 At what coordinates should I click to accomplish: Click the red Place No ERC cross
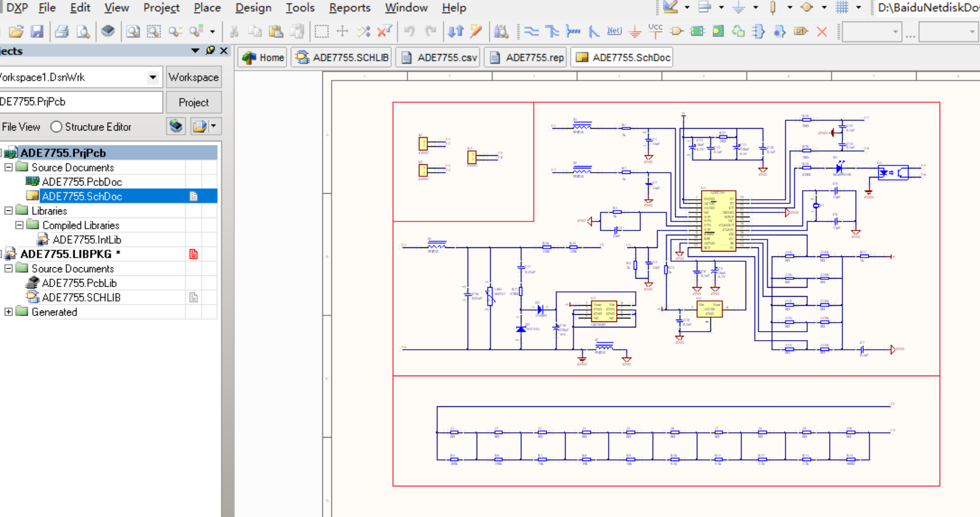(x=822, y=31)
